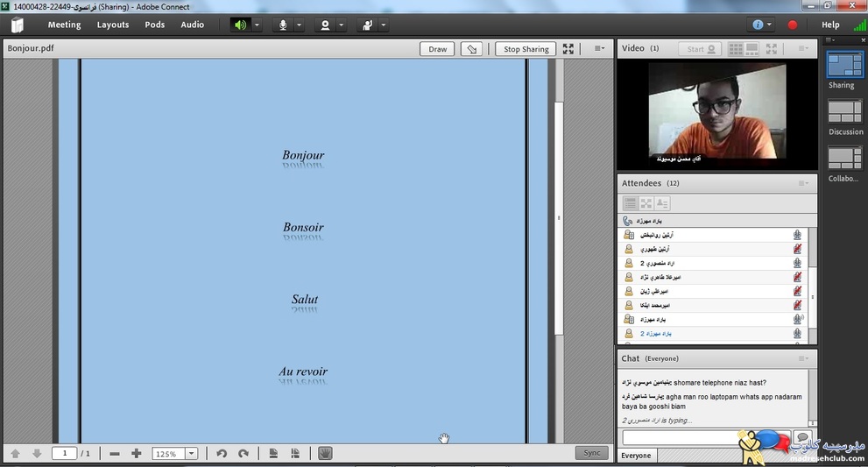Click the word Bonsoir in the document
This screenshot has width=868, height=467.
tap(303, 227)
